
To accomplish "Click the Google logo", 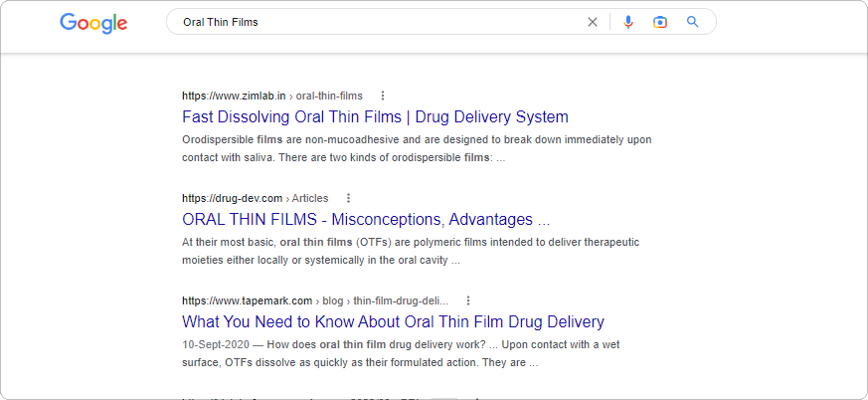I will pyautogui.click(x=93, y=23).
